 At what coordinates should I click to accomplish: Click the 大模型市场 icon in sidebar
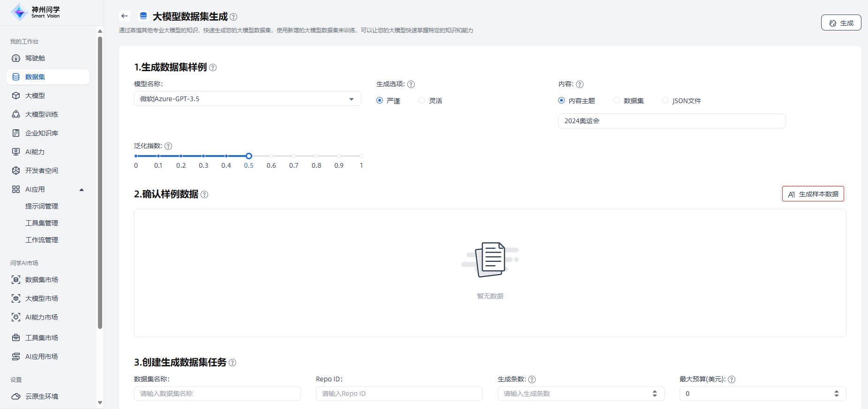tap(16, 298)
